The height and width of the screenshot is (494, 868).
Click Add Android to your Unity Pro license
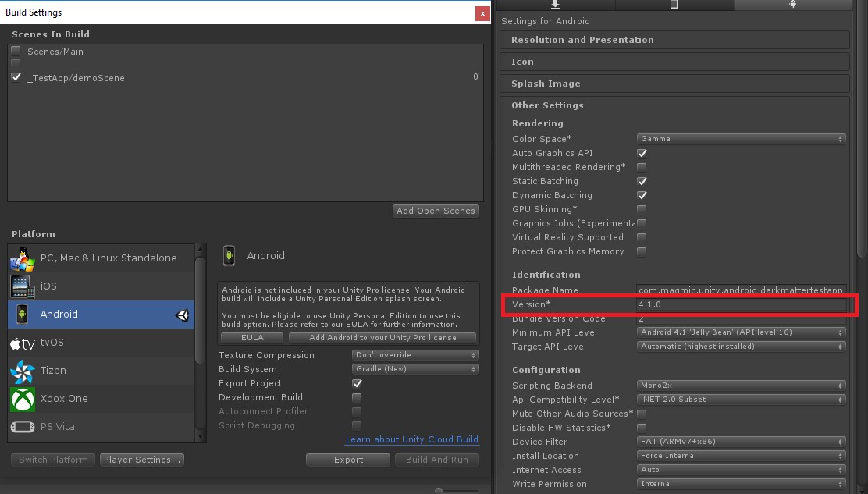pyautogui.click(x=382, y=337)
